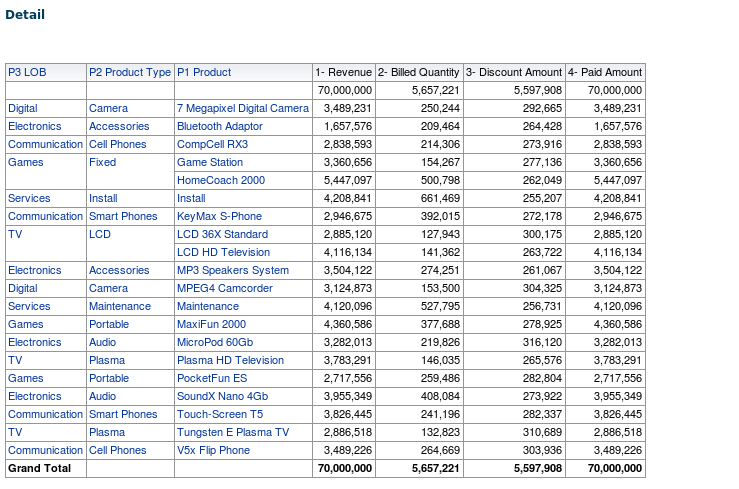The height and width of the screenshot is (489, 739).
Task: Select the 3- Discount Amount column header
Action: coord(513,72)
